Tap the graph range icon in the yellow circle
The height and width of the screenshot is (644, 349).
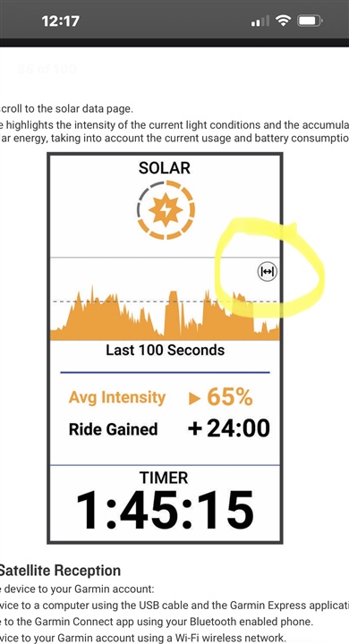point(268,272)
